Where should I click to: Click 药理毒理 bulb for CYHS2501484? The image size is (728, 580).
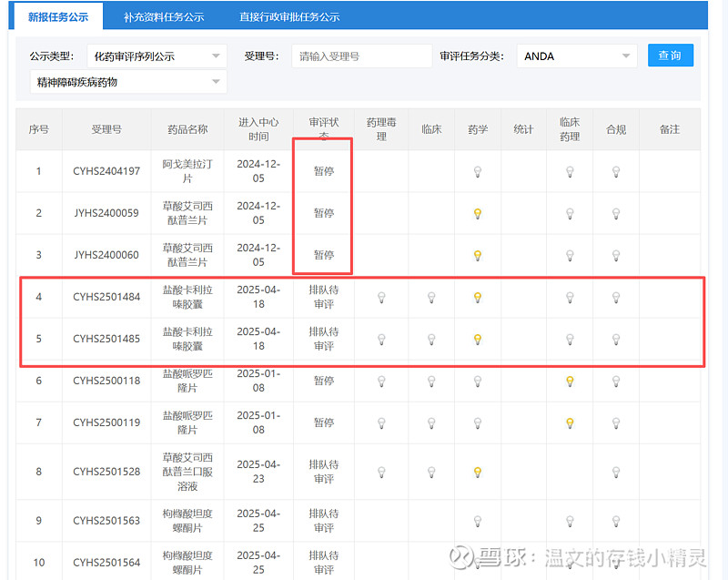[x=381, y=297]
